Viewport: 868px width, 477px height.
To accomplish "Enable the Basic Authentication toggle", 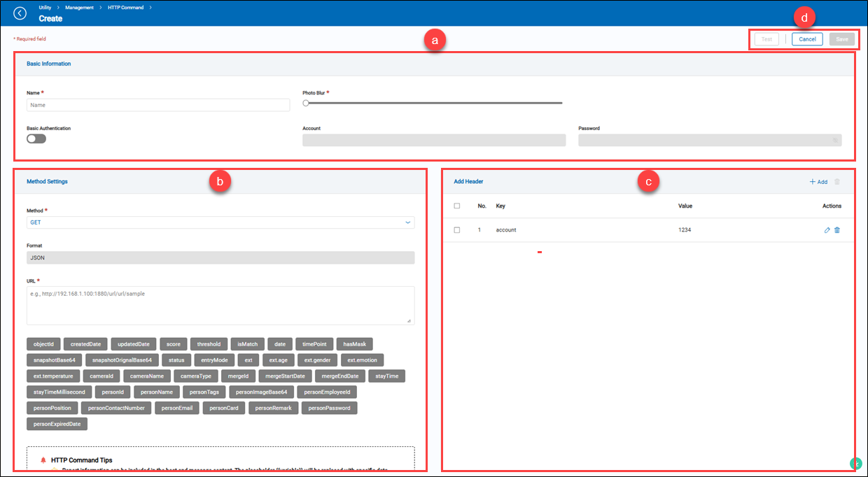I will coord(36,138).
